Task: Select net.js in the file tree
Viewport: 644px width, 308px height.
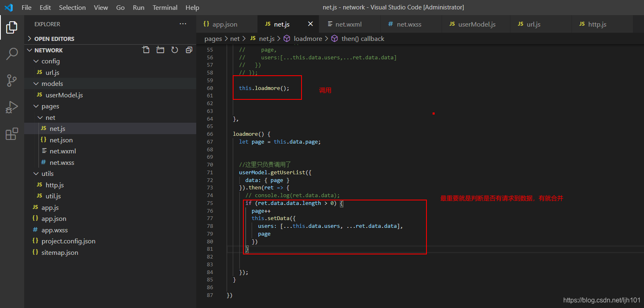Action: (x=111, y=128)
